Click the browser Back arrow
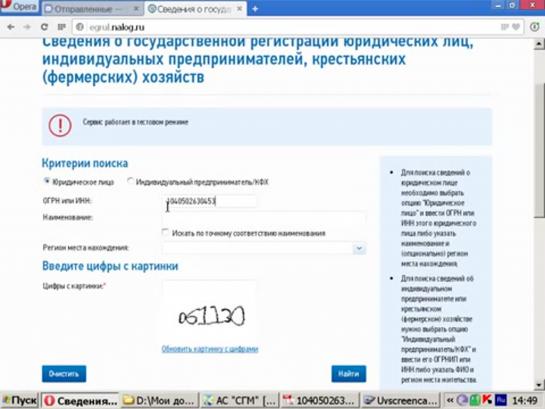This screenshot has width=545, height=409. tap(11, 27)
